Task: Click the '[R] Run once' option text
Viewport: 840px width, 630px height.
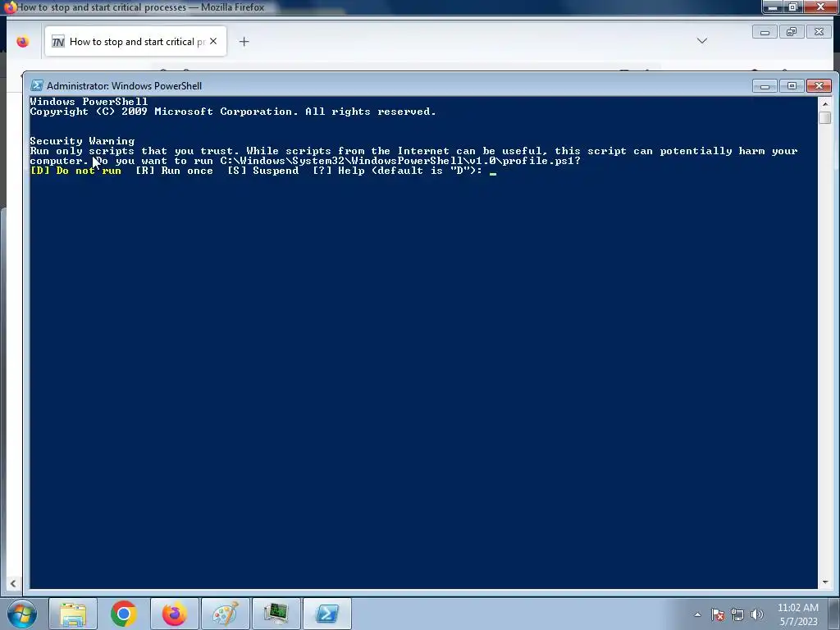Action: (174, 171)
